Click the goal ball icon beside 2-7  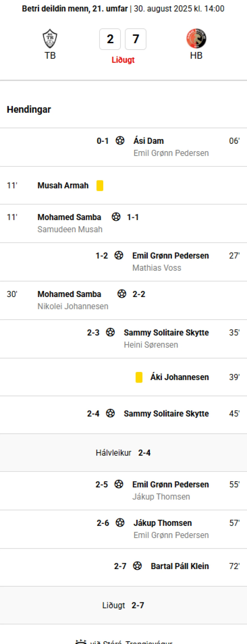pos(137,566)
